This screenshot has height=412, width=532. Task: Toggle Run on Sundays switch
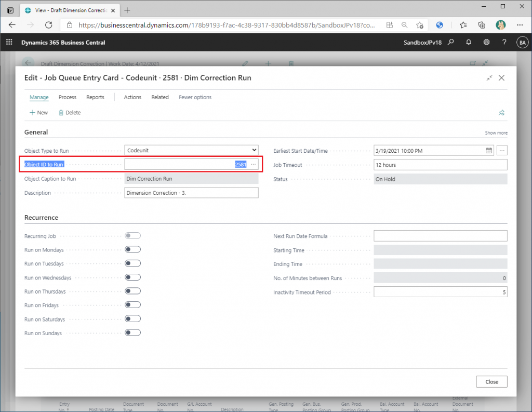(132, 333)
